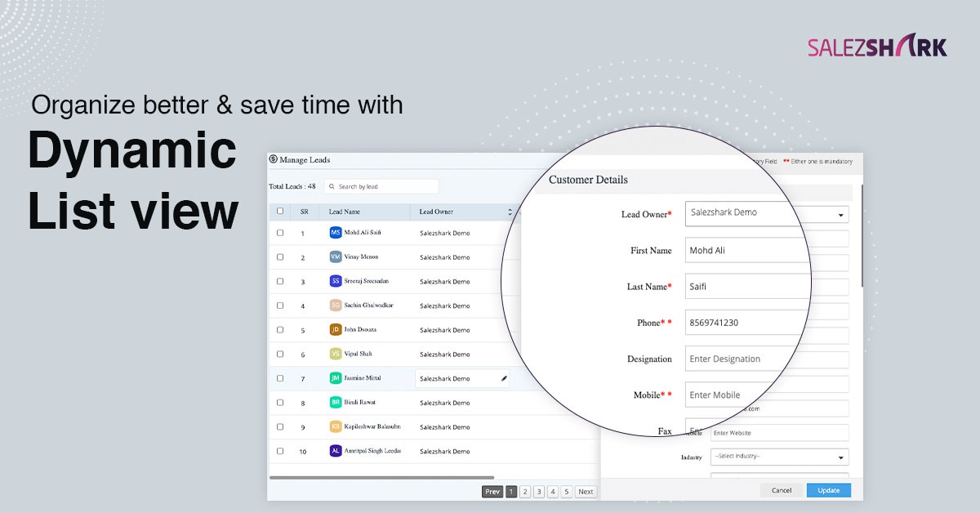Click the Next pagination button
This screenshot has width=980, height=513.
click(x=586, y=492)
